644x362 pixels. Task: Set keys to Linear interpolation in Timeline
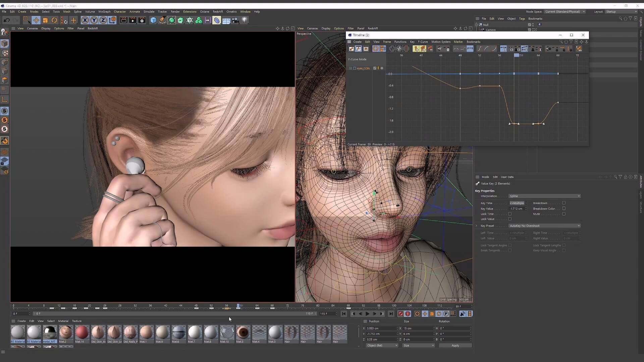pyautogui.click(x=456, y=49)
